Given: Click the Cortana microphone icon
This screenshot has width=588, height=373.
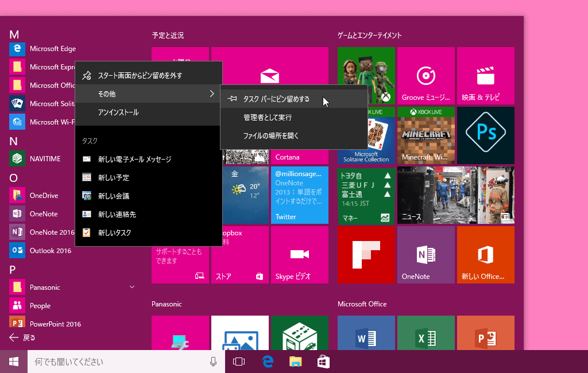Looking at the screenshot, I should point(213,362).
